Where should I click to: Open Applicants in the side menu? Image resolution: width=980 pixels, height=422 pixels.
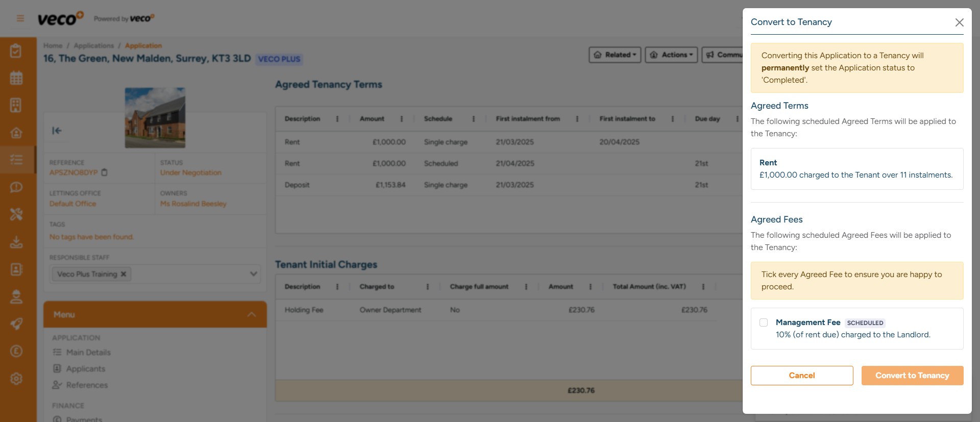pyautogui.click(x=85, y=369)
